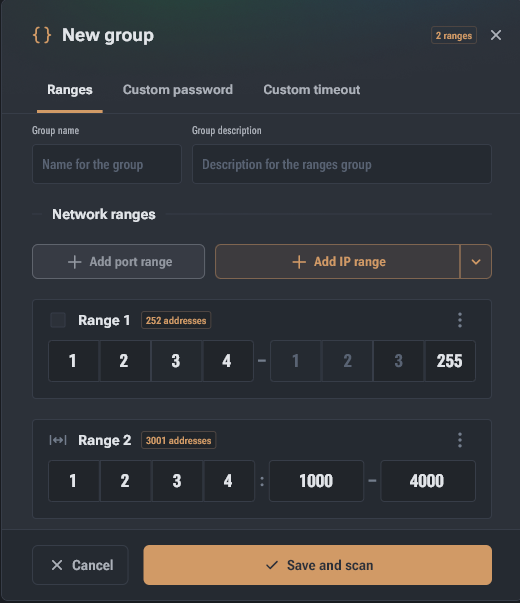Image resolution: width=520 pixels, height=603 pixels.
Task: Tick the Range 1 checkbox
Action: [58, 320]
